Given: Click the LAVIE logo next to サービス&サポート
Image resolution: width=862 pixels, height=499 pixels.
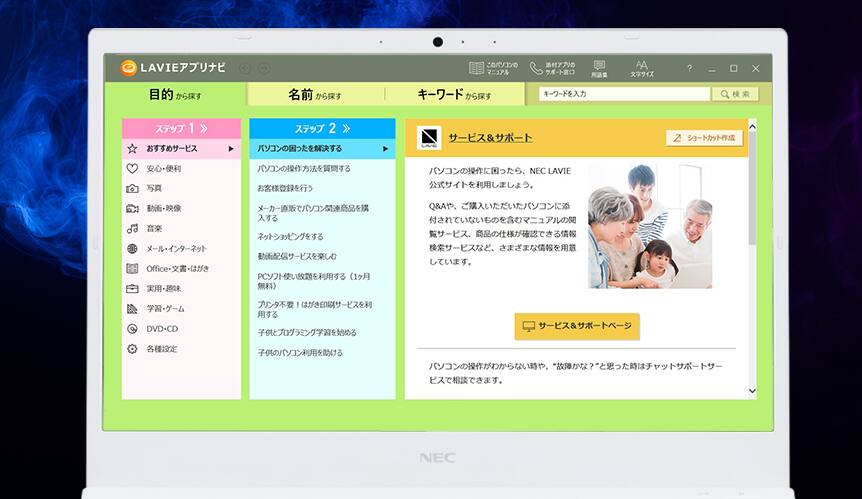Looking at the screenshot, I should point(429,137).
